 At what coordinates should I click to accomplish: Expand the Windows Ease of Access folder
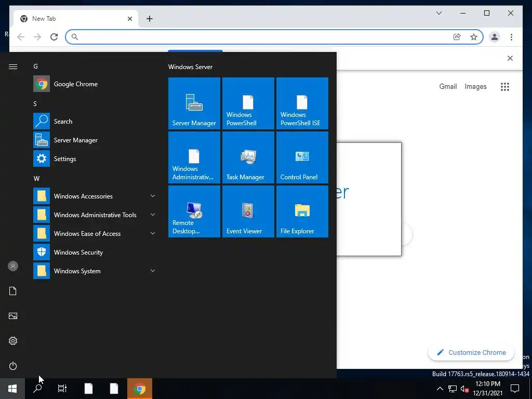click(95, 233)
